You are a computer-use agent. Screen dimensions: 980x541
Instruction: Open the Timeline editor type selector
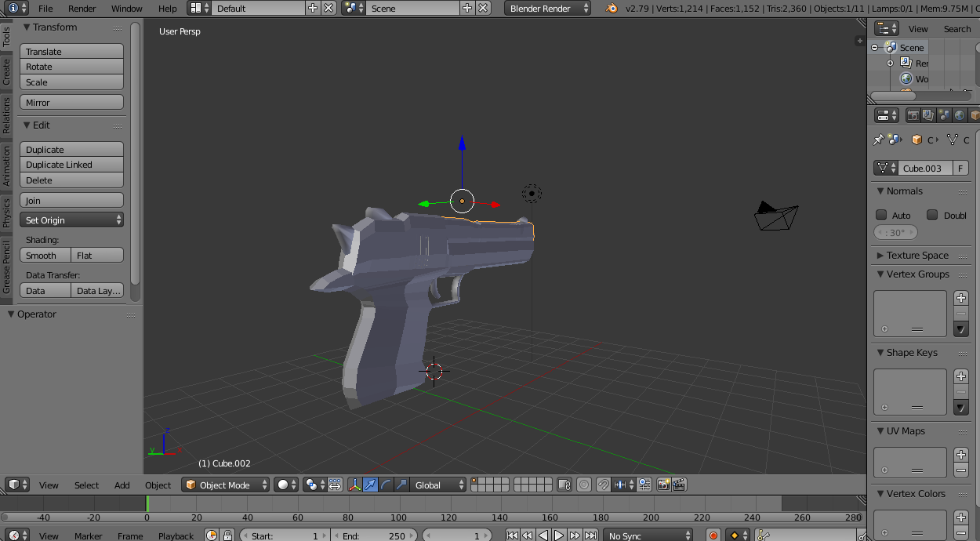(17, 535)
